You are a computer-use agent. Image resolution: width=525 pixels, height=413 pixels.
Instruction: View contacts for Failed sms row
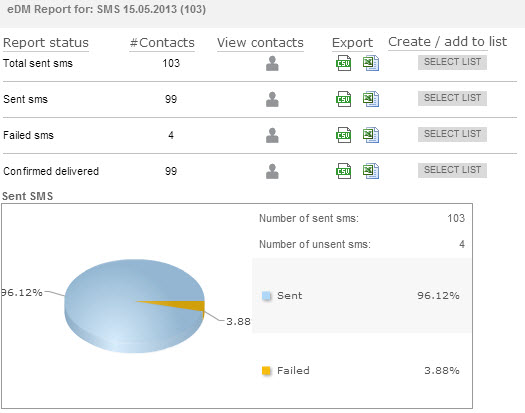(272, 135)
